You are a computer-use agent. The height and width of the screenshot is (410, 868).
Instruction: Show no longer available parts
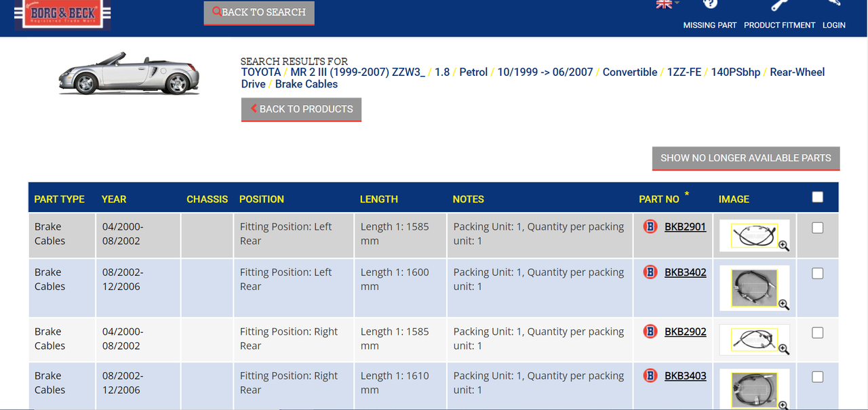pos(746,159)
